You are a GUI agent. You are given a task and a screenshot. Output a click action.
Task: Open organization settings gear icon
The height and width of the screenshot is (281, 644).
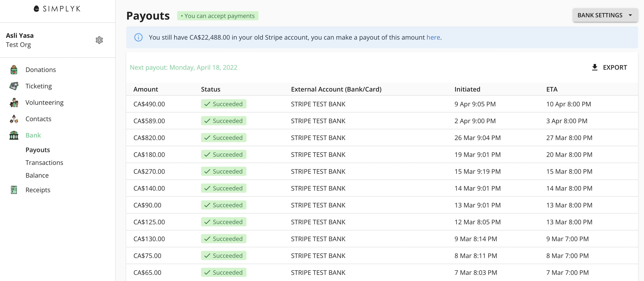pos(99,40)
